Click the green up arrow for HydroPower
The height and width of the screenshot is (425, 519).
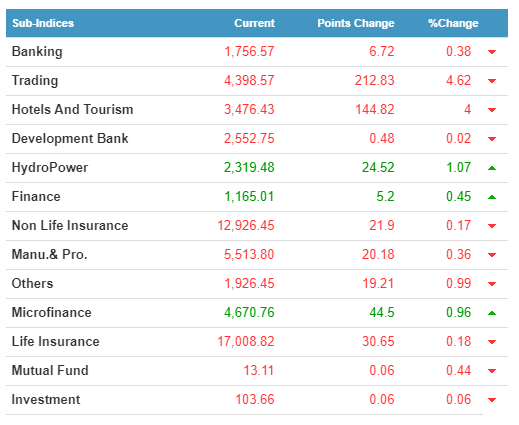pyautogui.click(x=492, y=168)
